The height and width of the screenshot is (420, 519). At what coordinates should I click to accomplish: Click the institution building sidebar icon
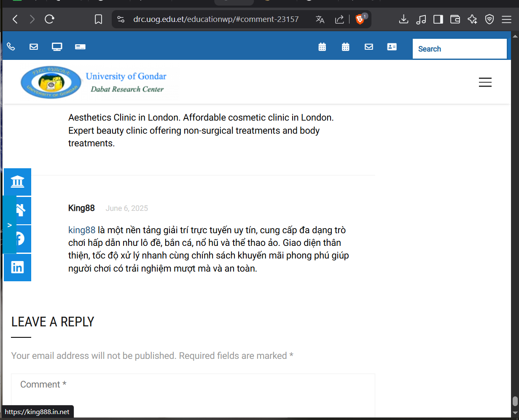[x=17, y=182]
